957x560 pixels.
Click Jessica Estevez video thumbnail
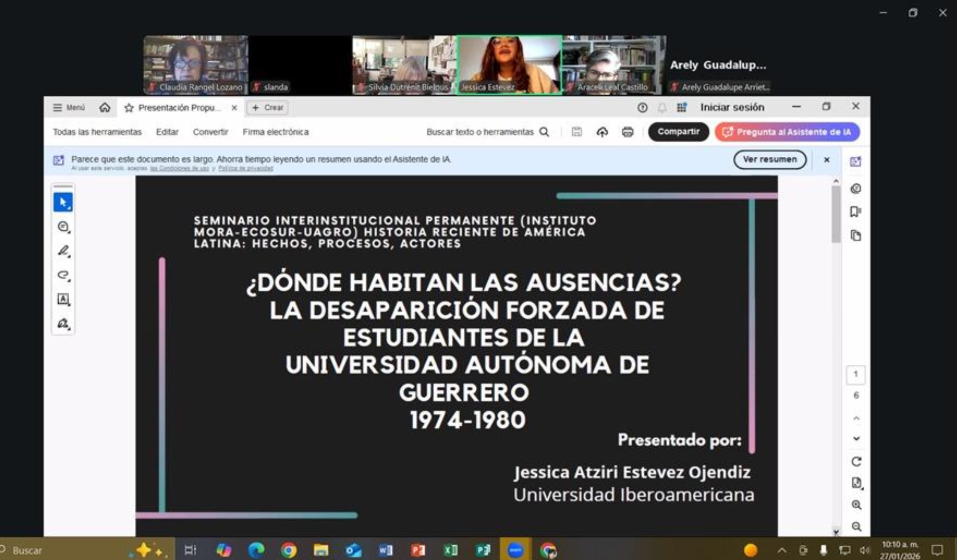(x=509, y=64)
